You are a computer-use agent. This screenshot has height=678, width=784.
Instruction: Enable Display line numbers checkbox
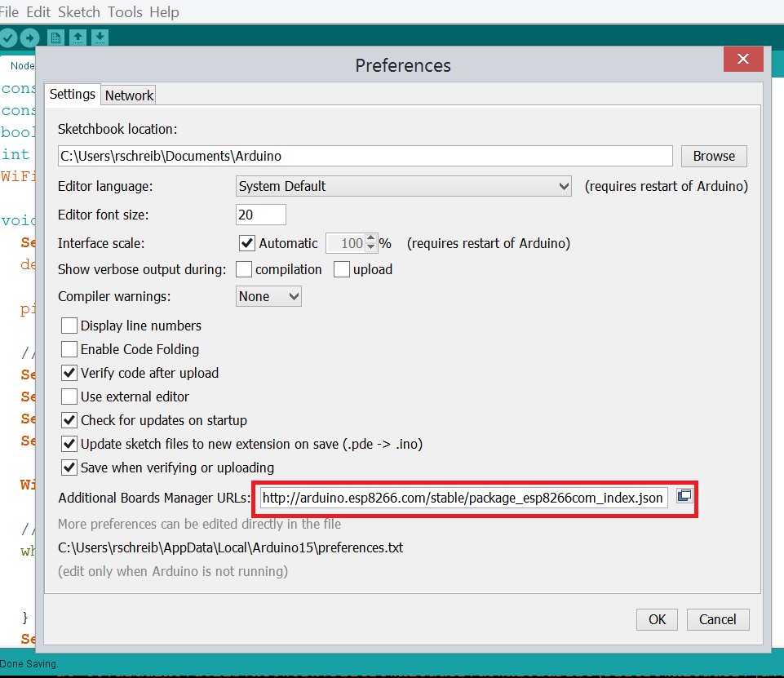click(x=69, y=326)
